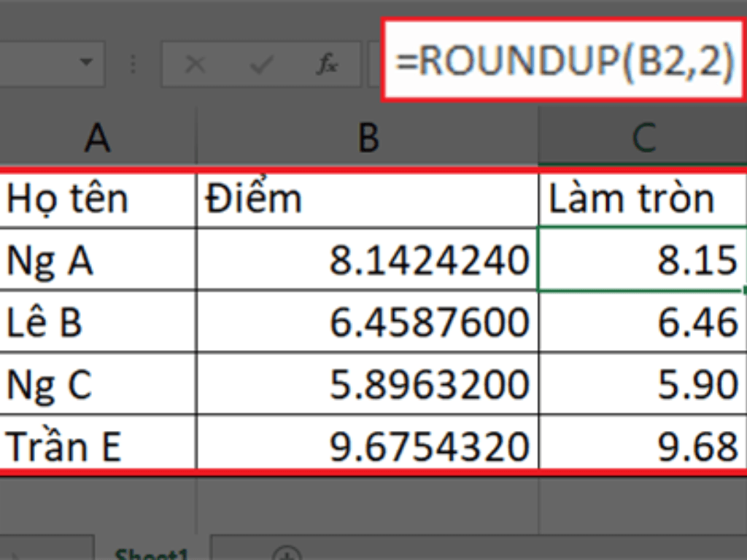Select the 'Điểm' header cell

coord(368,199)
